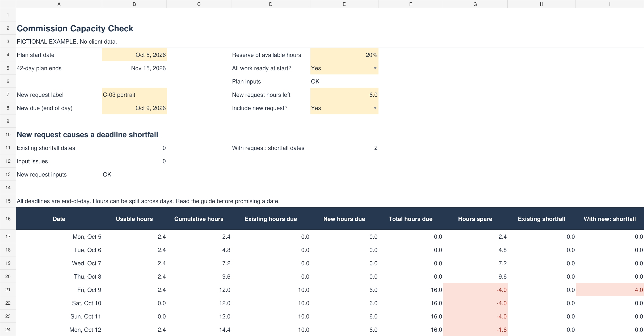644x336 pixels.
Task: Click the 'Existing shortfall' column heading
Action: 541,219
